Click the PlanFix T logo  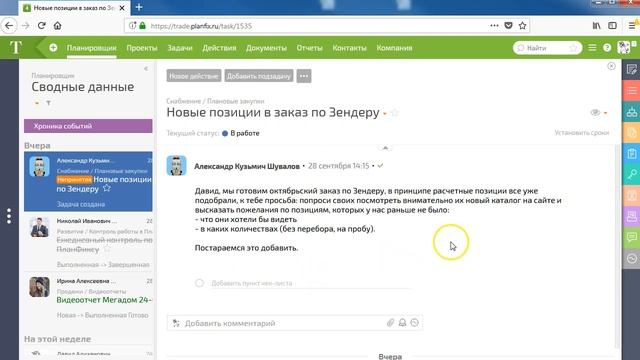point(16,48)
